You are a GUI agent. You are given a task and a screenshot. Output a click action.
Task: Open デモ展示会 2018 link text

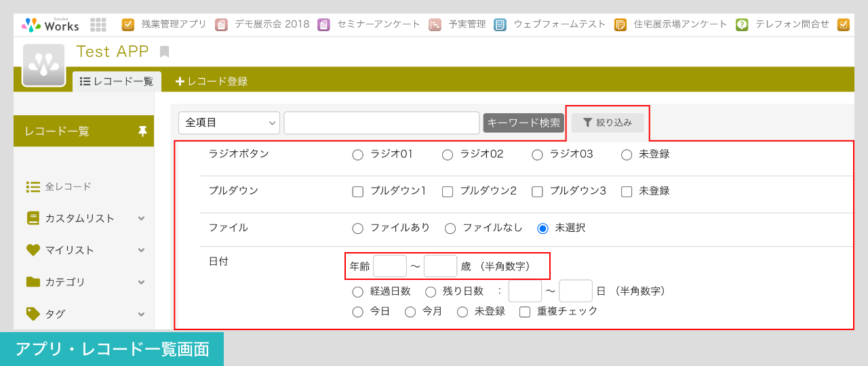(272, 24)
